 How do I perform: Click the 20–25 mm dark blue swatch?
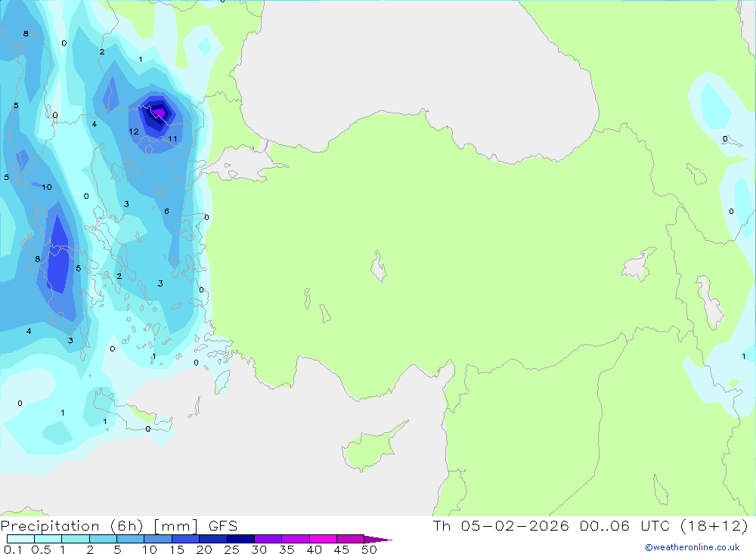point(212,539)
